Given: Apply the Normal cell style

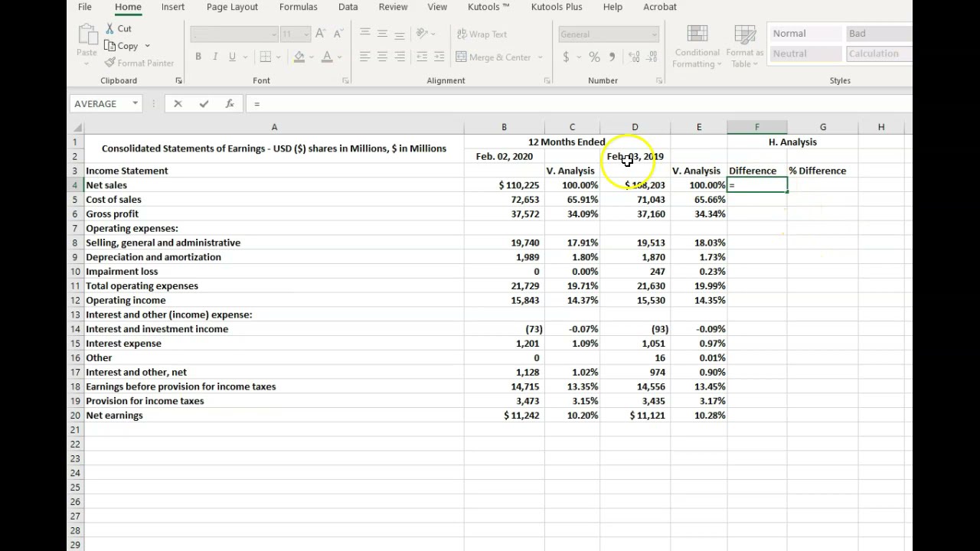Looking at the screenshot, I should [x=804, y=34].
